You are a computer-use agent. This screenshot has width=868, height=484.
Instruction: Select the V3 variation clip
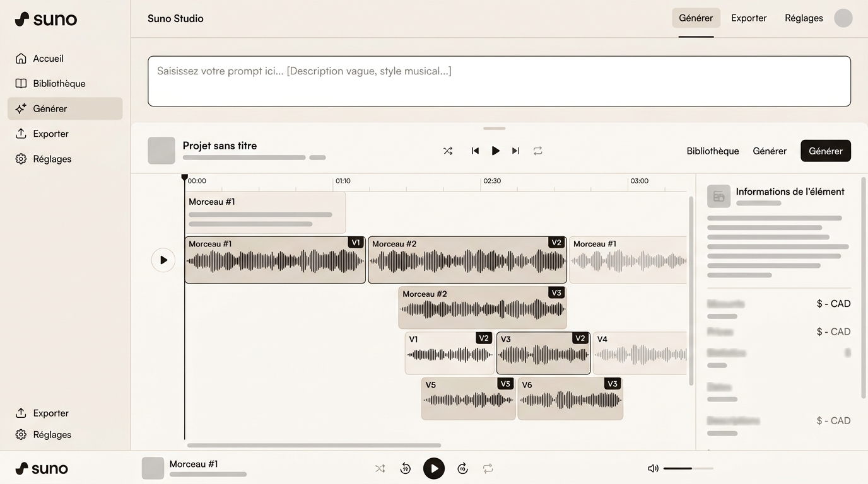click(544, 353)
